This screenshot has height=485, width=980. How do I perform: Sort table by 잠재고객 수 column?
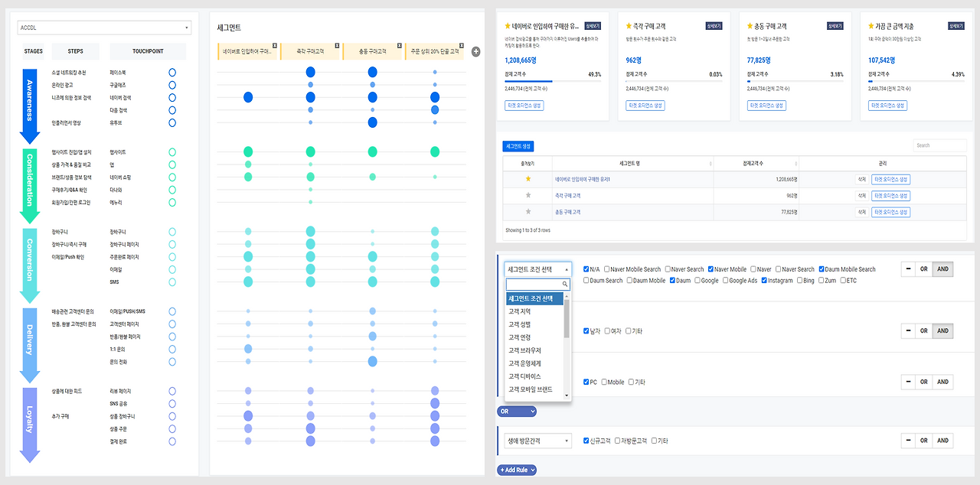(x=756, y=163)
